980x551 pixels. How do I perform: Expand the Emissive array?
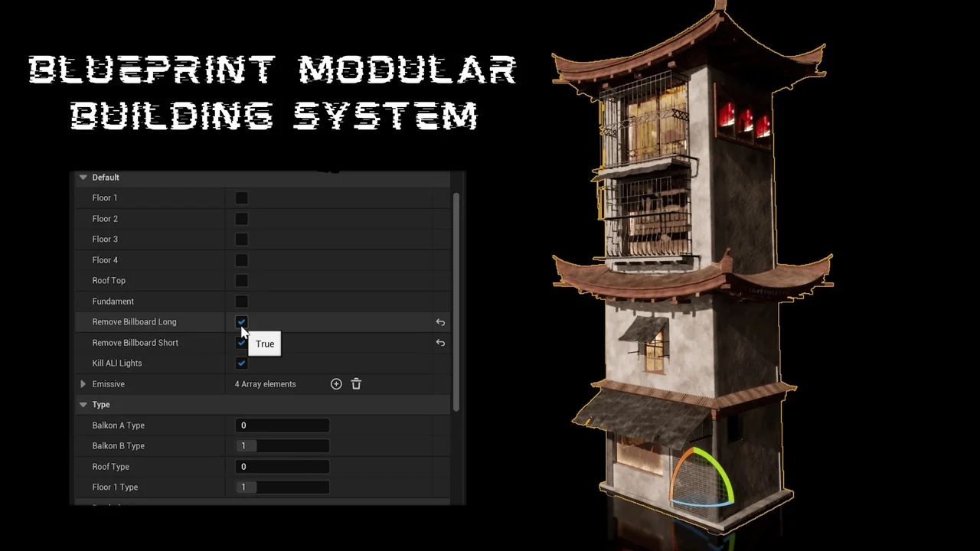point(83,384)
